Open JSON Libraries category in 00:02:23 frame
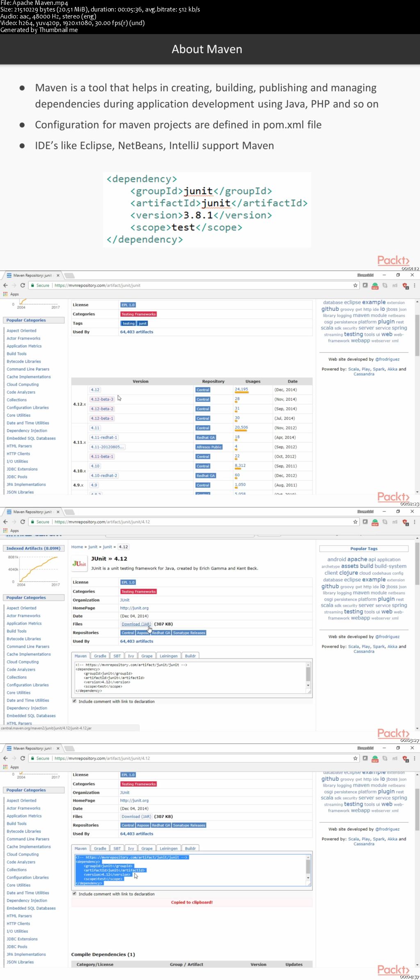The width and height of the screenshot is (420, 980). 20,492
